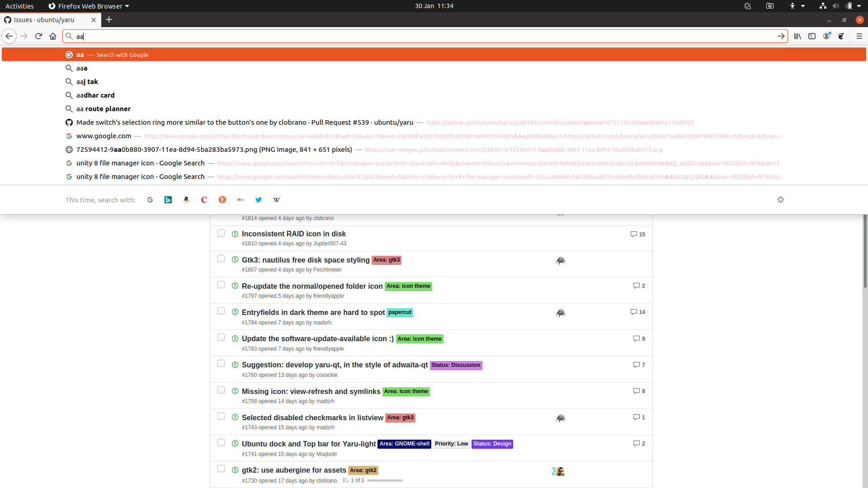
Task: Open the Firefox library icon
Action: (x=797, y=36)
